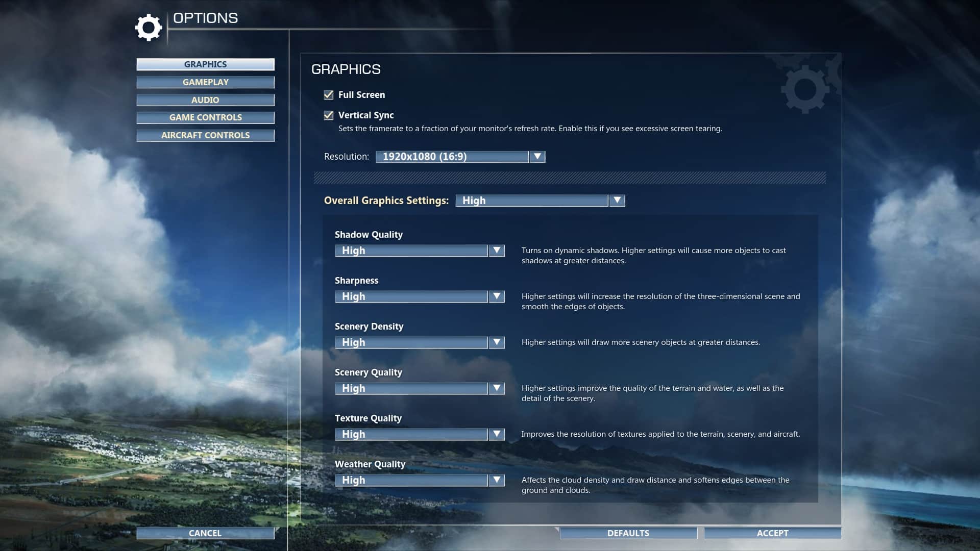Click the Texture Quality dropdown arrow
The image size is (980, 551).
(x=496, y=434)
